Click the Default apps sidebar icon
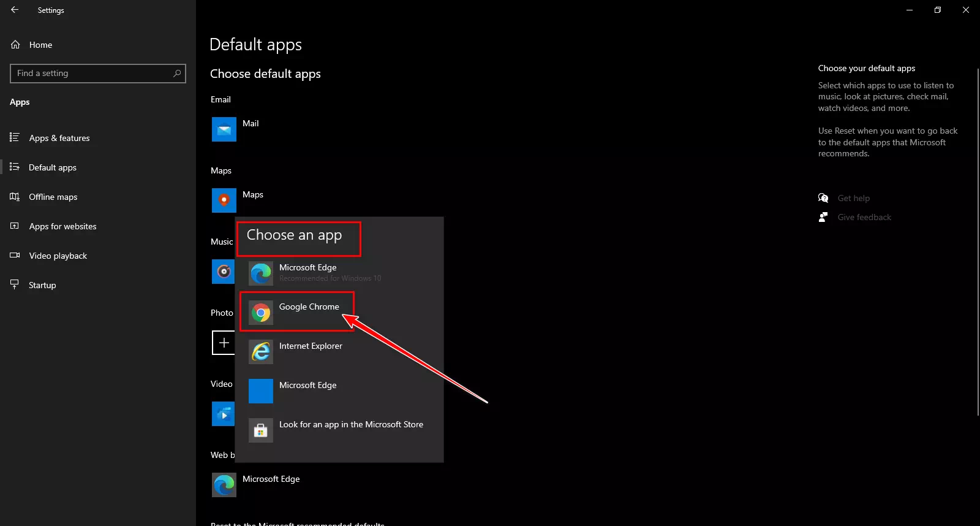This screenshot has height=526, width=980. pos(15,167)
